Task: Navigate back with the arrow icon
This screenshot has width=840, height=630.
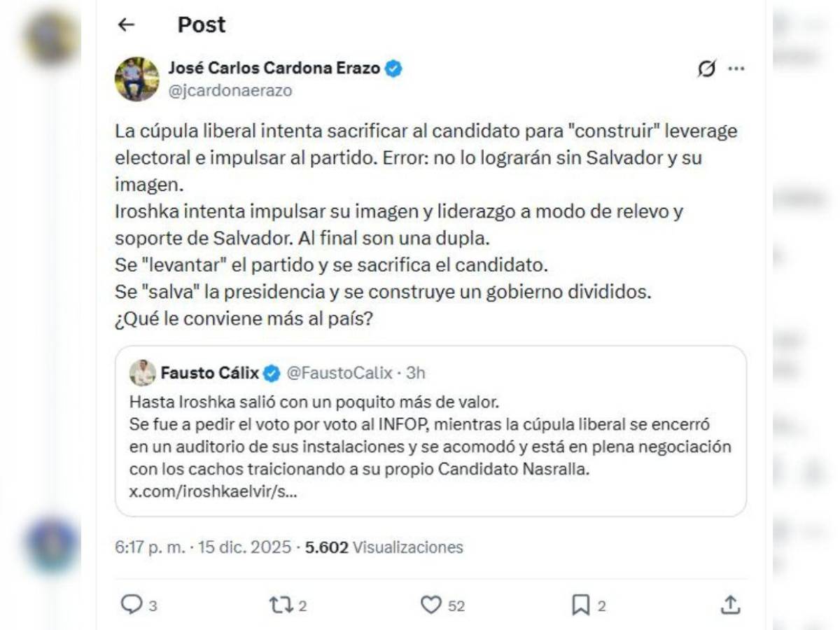Action: (x=126, y=24)
